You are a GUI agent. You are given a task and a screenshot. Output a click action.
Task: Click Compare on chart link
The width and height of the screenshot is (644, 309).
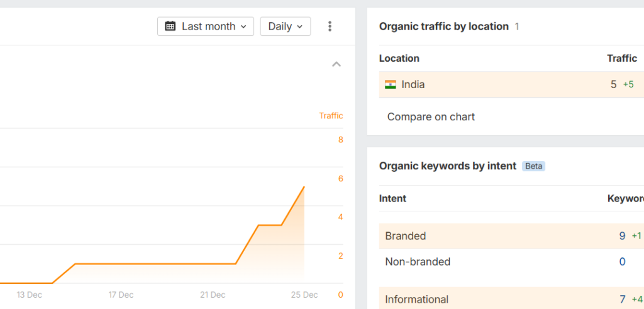point(431,116)
